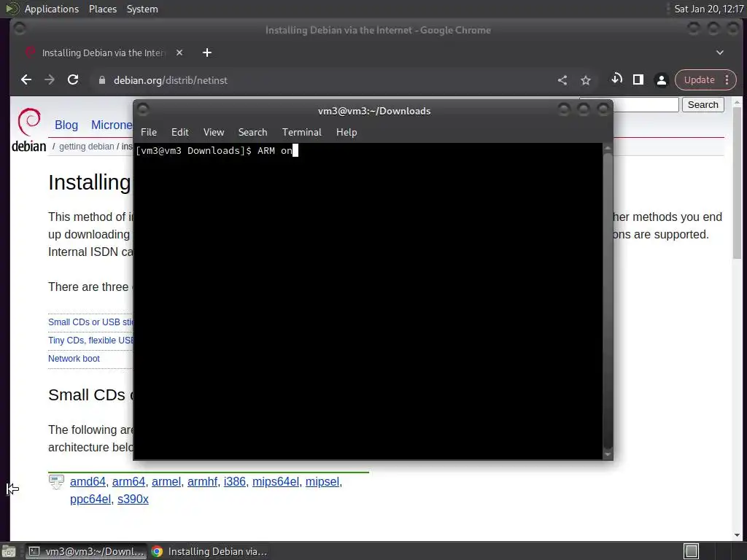Viewport: 747px width, 560px height.
Task: Open the terminal Help menu
Action: coord(347,133)
